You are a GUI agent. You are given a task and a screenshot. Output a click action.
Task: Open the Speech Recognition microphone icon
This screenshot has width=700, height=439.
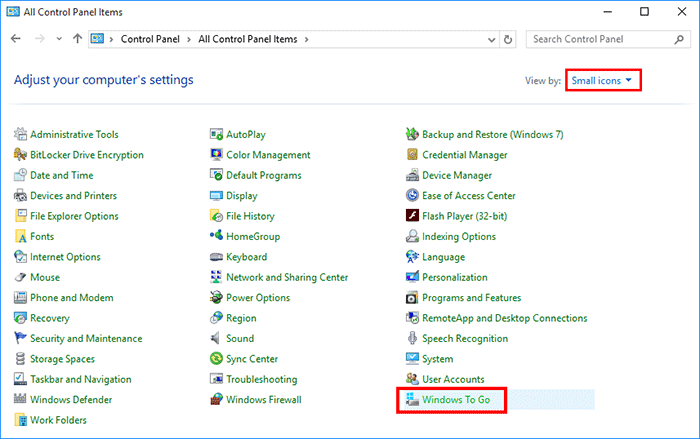coord(412,338)
